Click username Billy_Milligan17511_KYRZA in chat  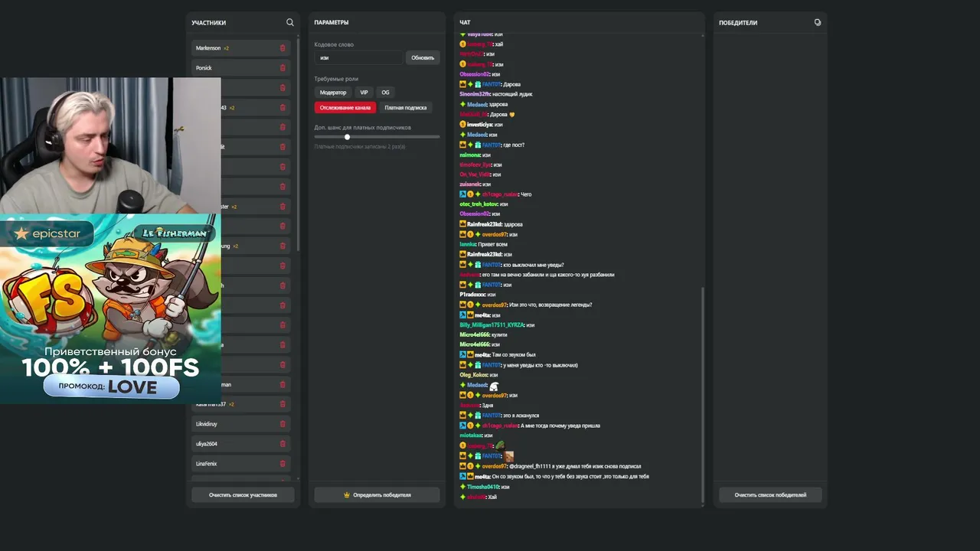(492, 325)
